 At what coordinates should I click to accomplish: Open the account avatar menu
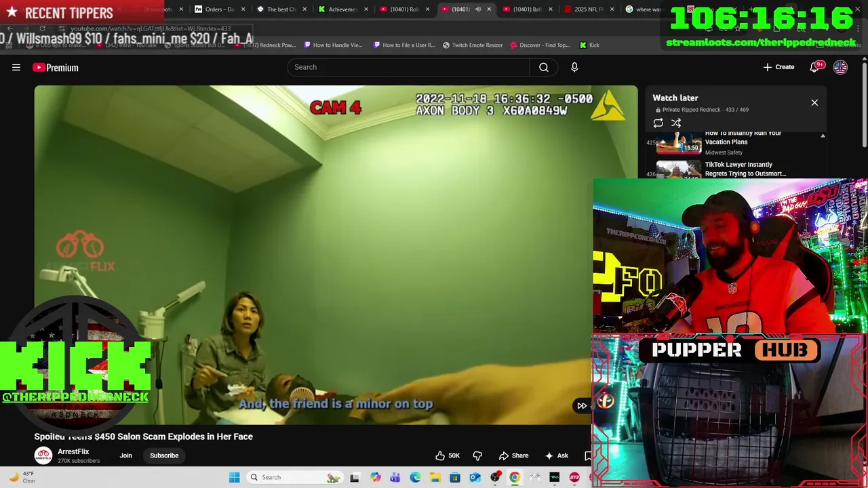pyautogui.click(x=840, y=67)
